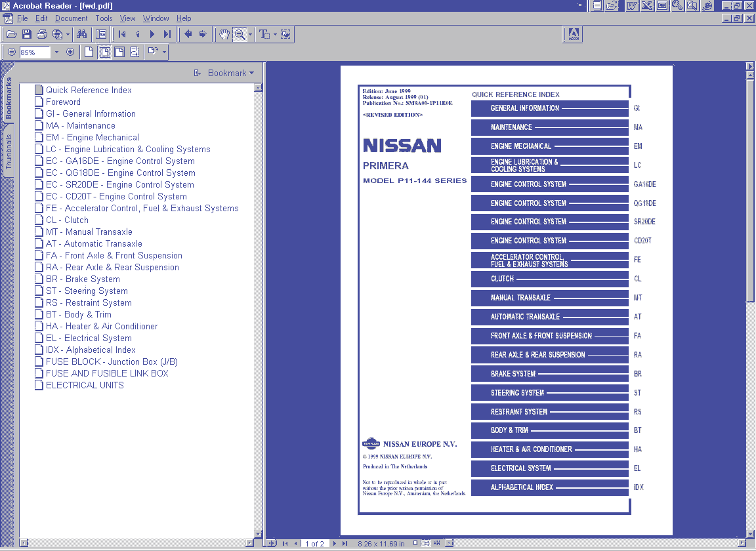
Task: Select single page layout in status bar
Action: [415, 543]
